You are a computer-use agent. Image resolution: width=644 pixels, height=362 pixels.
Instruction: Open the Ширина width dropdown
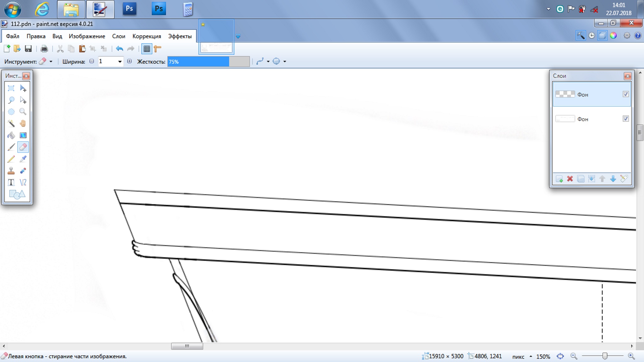click(119, 61)
